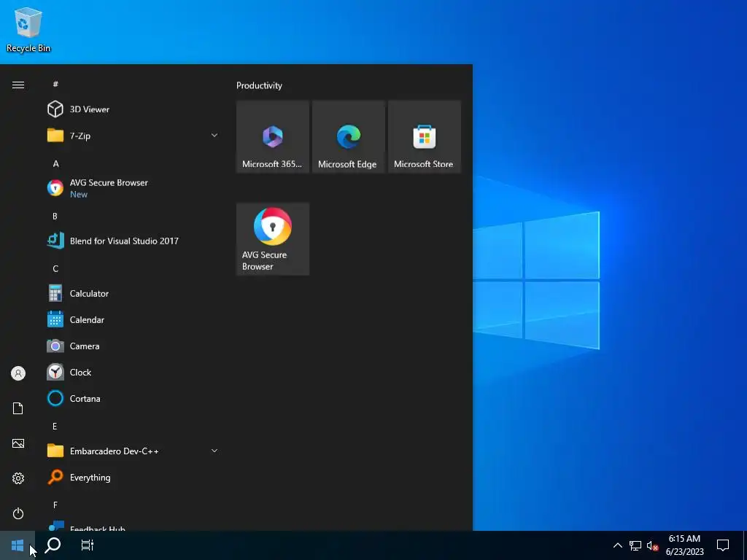This screenshot has width=747, height=560.
Task: Launch the Camera app
Action: tap(133, 346)
